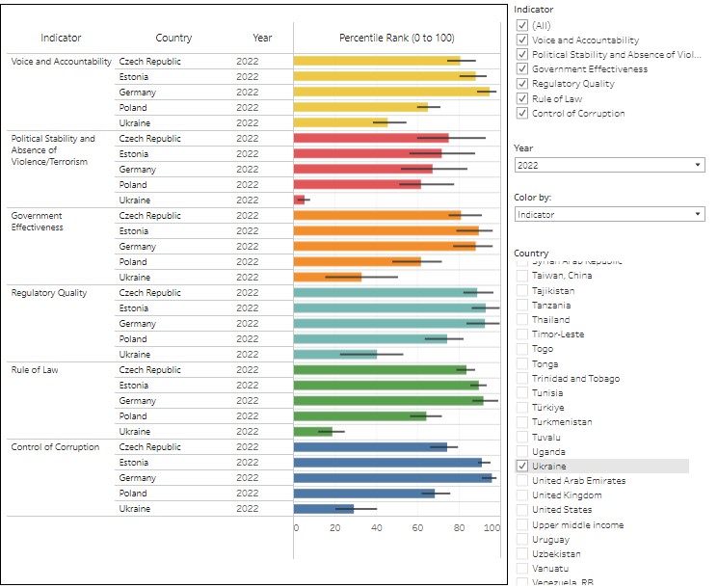
Task: Uncheck the (All) indicator checkbox
Action: tap(522, 25)
